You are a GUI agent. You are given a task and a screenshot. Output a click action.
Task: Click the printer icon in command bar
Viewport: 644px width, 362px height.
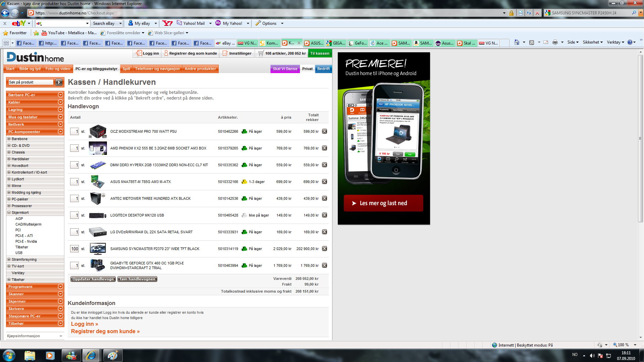point(555,42)
